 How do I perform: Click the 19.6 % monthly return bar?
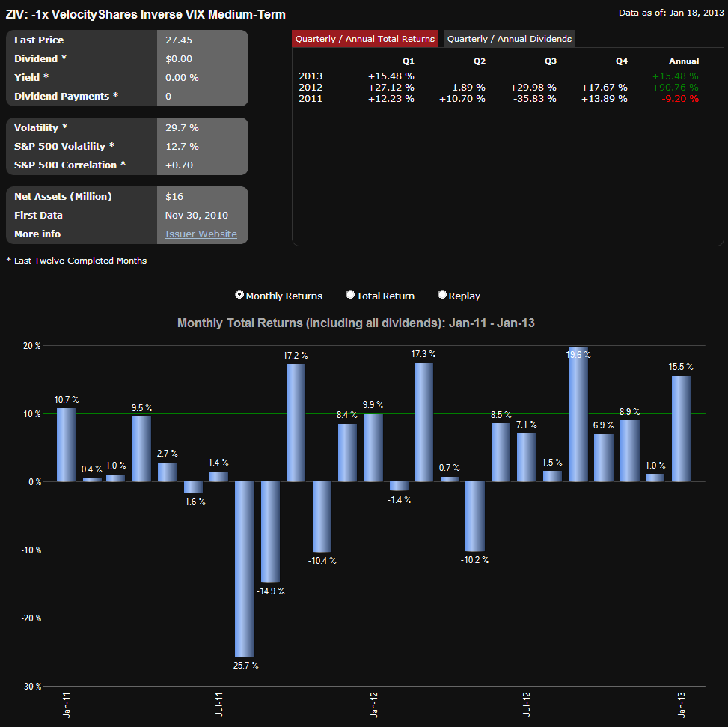click(x=578, y=415)
